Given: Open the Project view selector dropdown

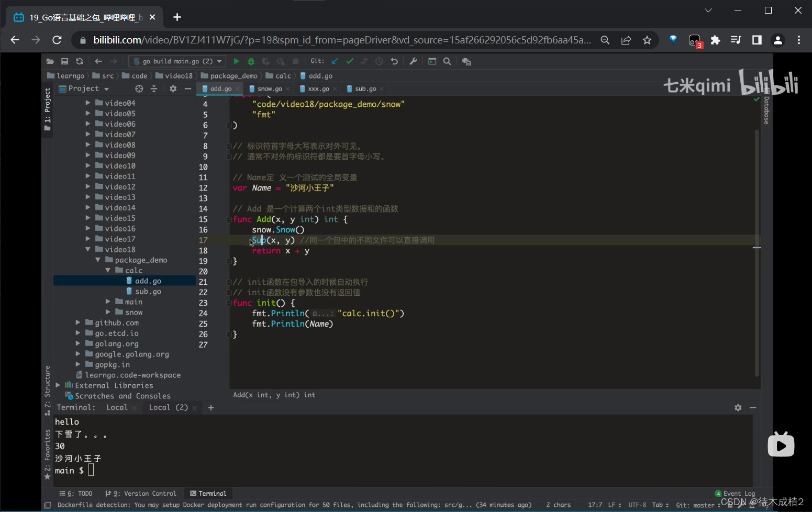Looking at the screenshot, I should point(84,88).
